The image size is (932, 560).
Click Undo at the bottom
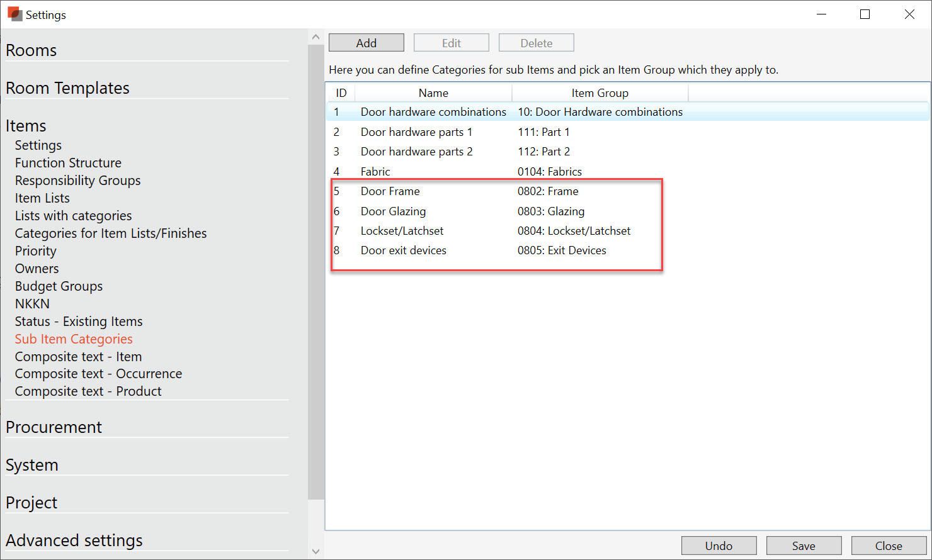point(719,546)
